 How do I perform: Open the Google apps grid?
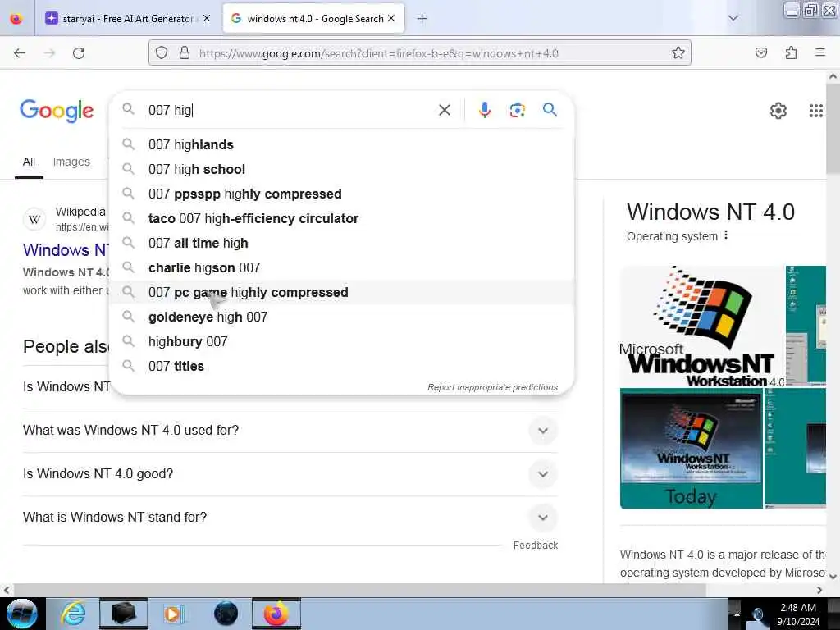[816, 111]
